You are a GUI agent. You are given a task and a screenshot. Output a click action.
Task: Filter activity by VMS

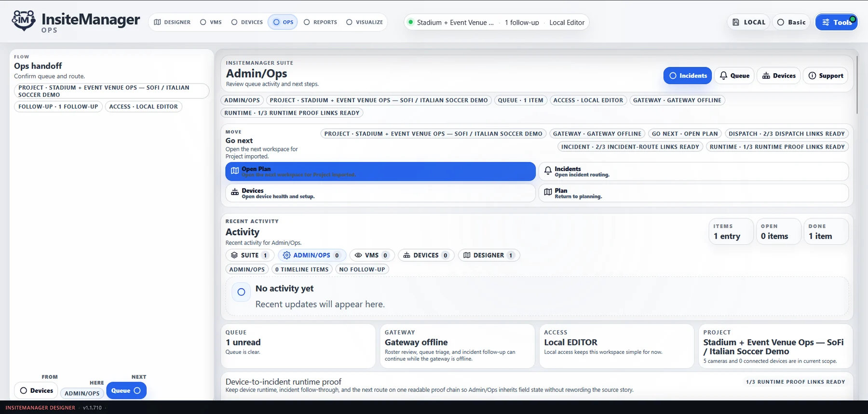point(372,255)
